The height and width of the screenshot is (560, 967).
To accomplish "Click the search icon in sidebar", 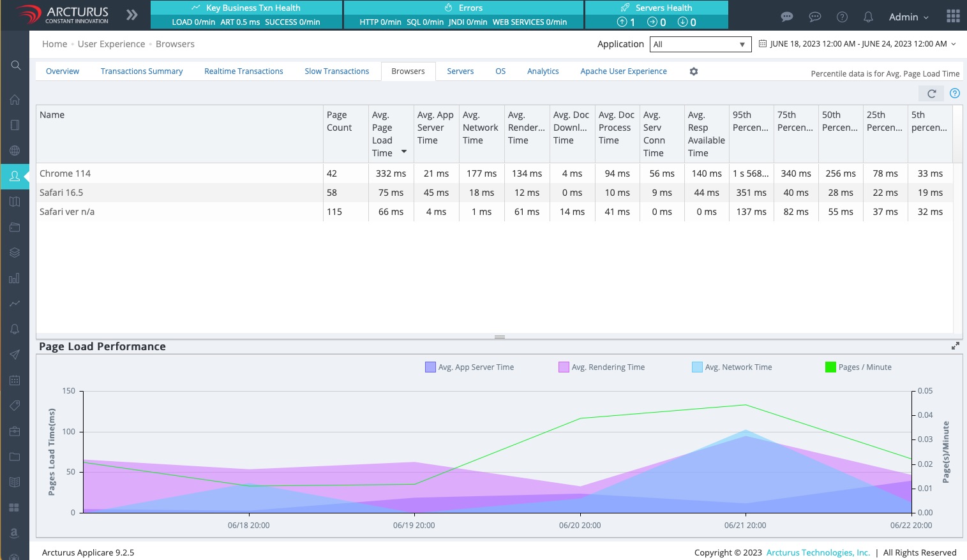I will [15, 65].
